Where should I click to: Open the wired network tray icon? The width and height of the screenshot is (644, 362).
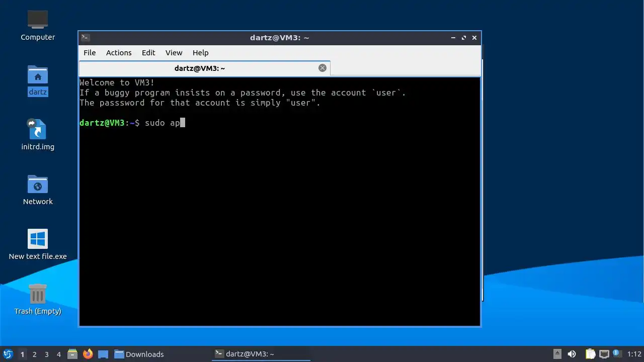[604, 354]
